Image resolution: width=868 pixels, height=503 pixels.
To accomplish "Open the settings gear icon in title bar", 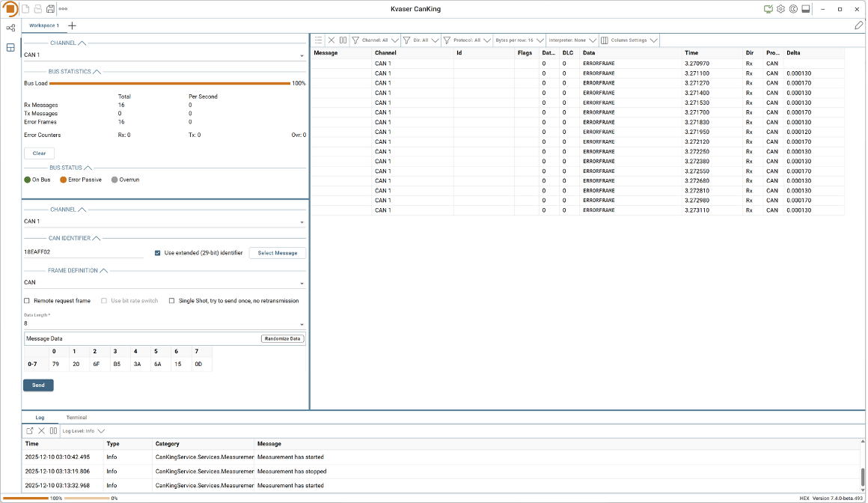I will point(780,9).
